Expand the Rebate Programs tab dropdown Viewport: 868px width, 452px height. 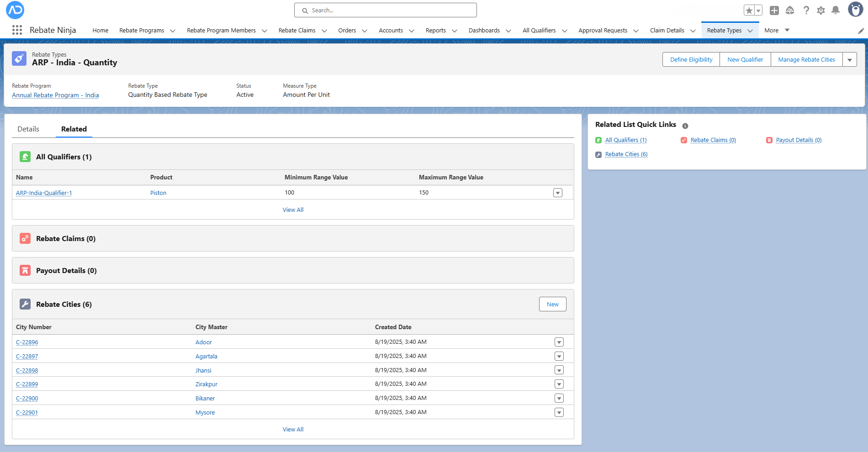tap(173, 31)
